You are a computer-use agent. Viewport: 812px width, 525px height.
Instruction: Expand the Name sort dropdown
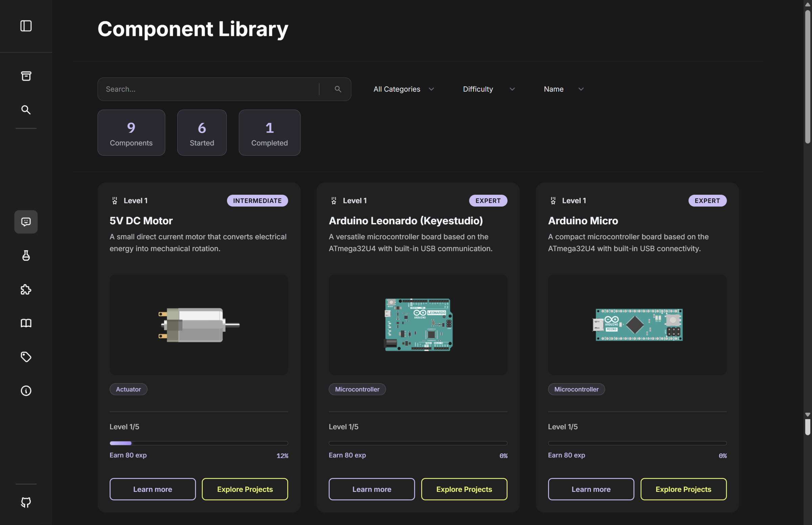563,89
